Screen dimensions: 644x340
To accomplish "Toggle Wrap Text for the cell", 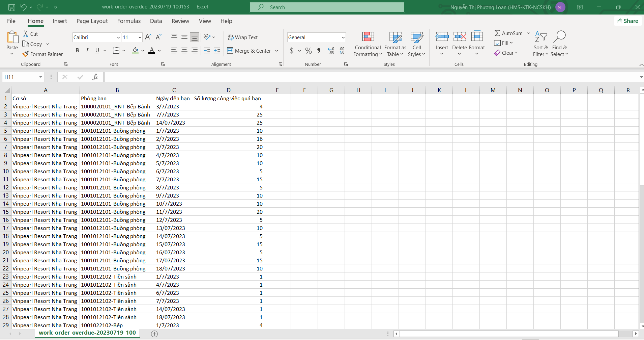I will (x=243, y=37).
